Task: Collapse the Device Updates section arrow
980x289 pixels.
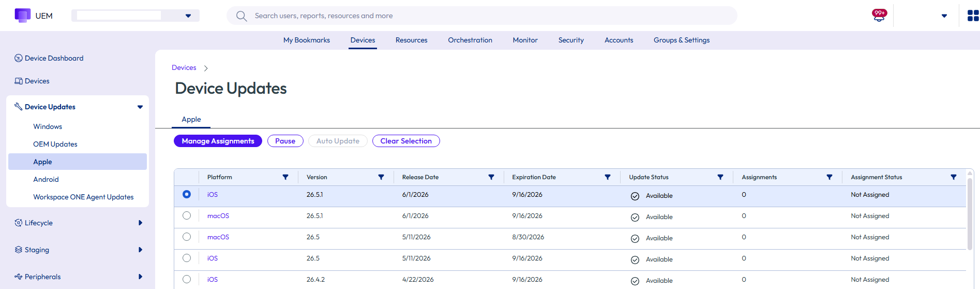Action: (140, 107)
